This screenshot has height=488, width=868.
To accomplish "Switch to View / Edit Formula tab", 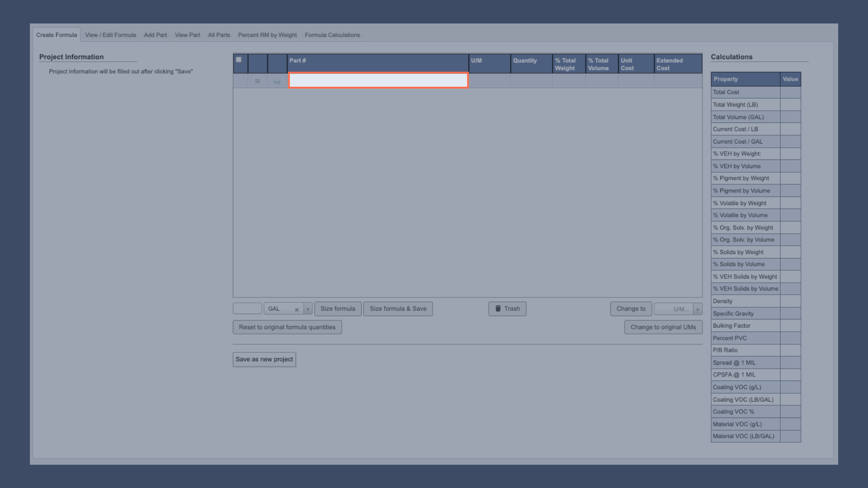I will pyautogui.click(x=110, y=35).
